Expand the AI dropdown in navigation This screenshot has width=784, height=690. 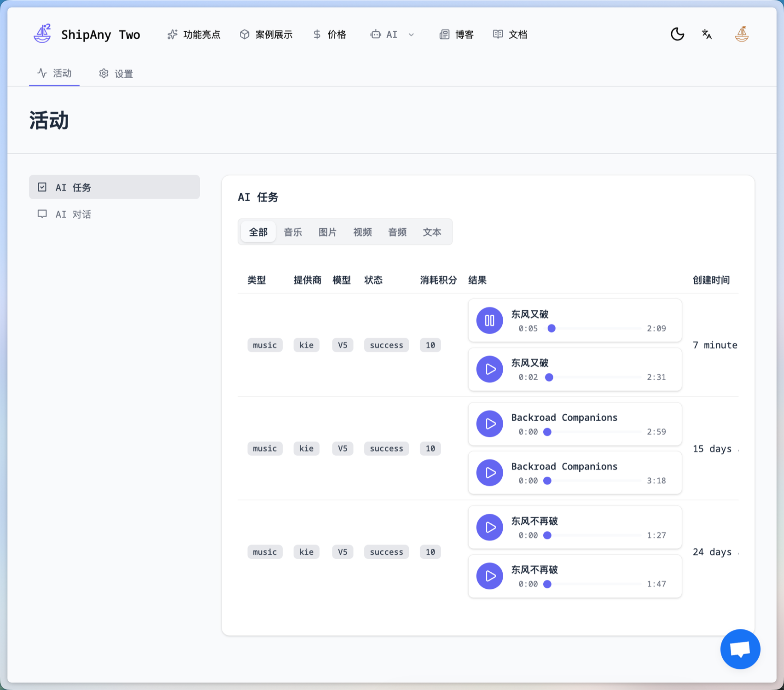pyautogui.click(x=392, y=35)
